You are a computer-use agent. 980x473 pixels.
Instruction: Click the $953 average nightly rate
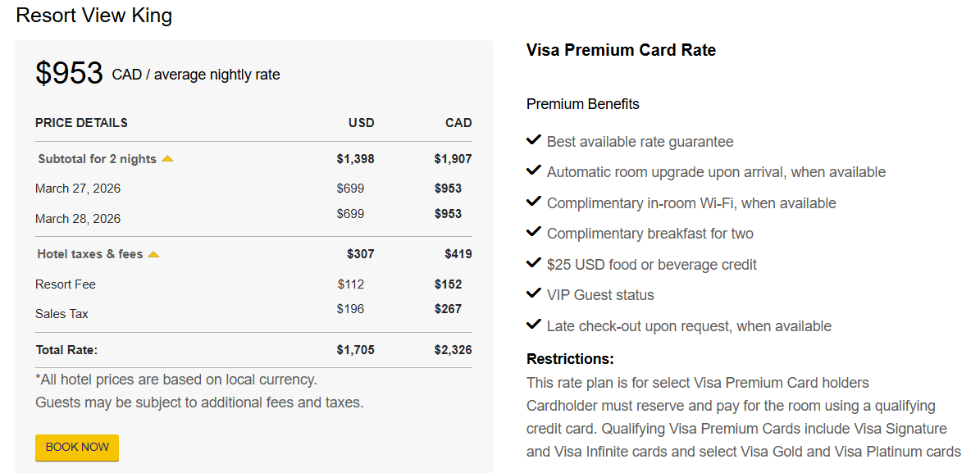pyautogui.click(x=70, y=73)
